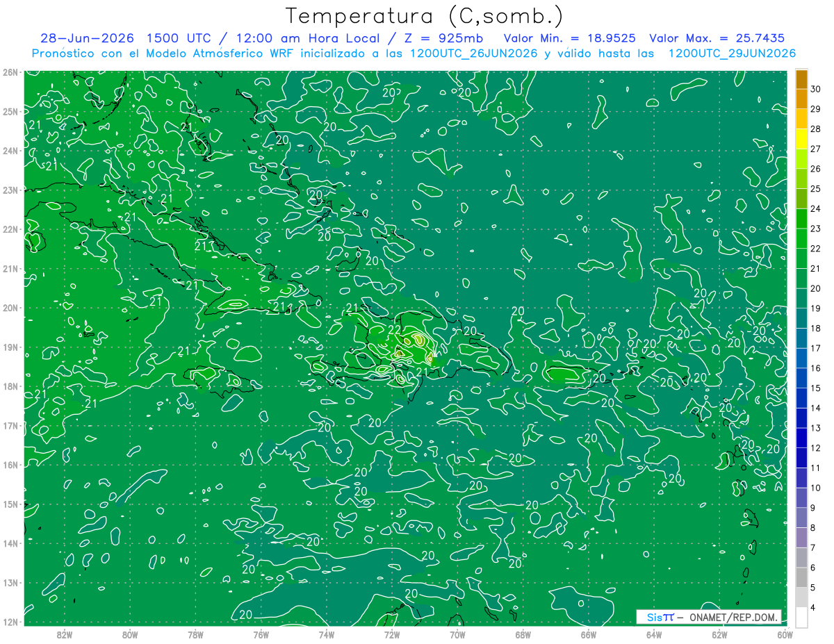Click the "30" label on the color scale

[x=816, y=88]
